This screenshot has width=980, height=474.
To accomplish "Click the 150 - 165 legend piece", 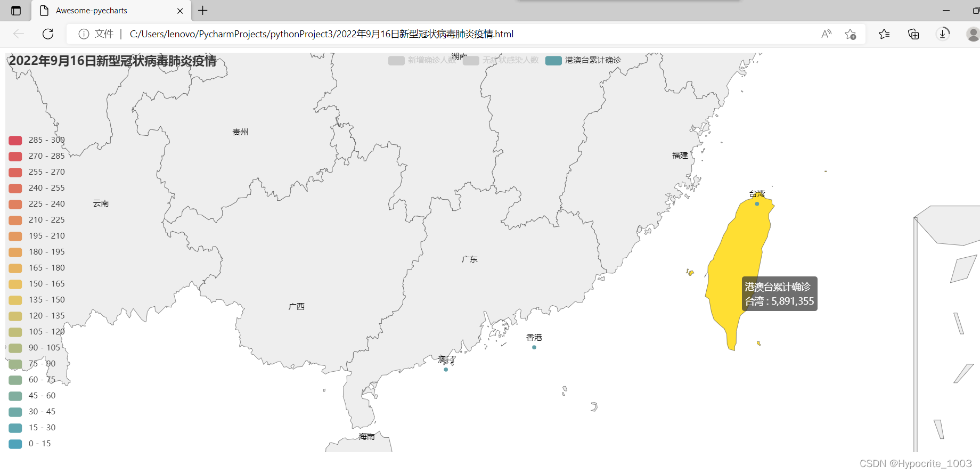I will point(37,284).
